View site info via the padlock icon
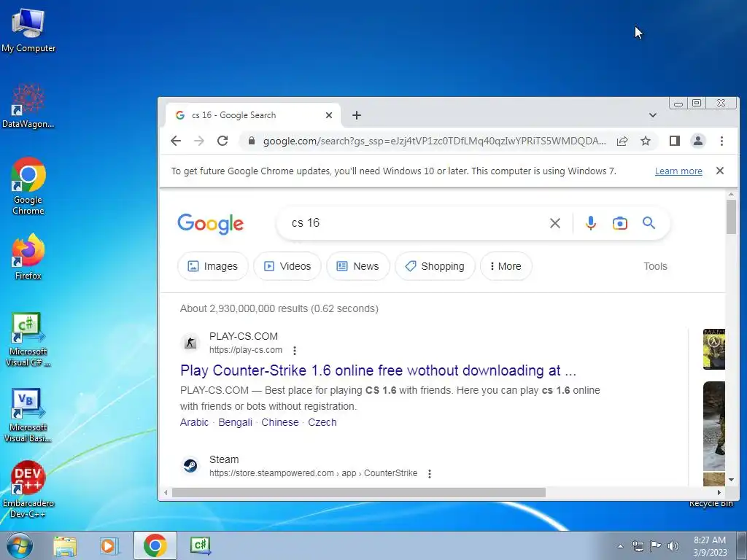The width and height of the screenshot is (747, 560). 252,141
